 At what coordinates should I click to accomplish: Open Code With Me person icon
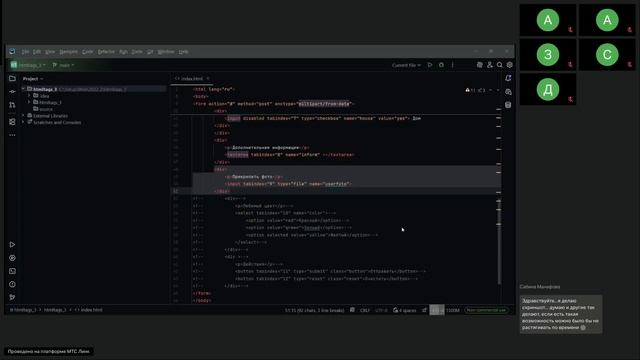[490, 65]
